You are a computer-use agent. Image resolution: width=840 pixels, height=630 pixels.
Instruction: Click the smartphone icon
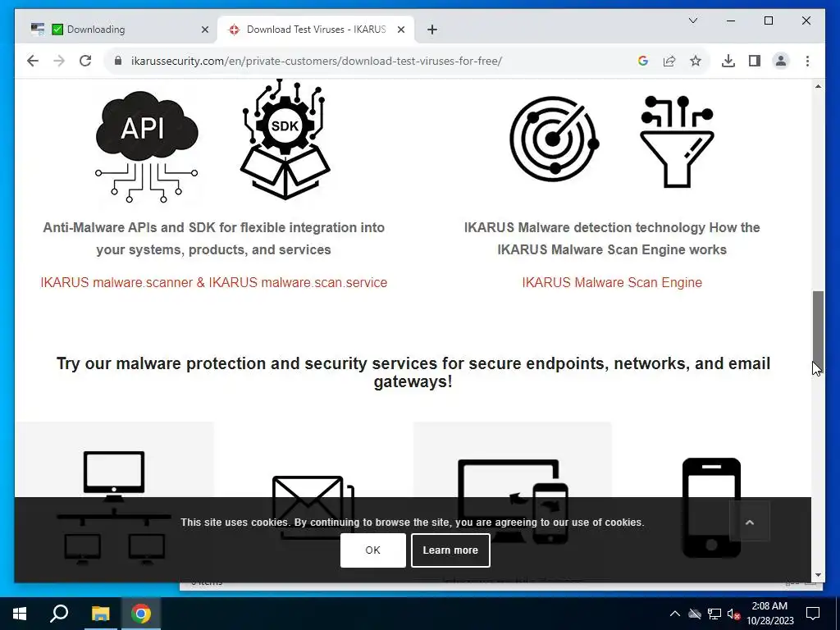tap(711, 507)
